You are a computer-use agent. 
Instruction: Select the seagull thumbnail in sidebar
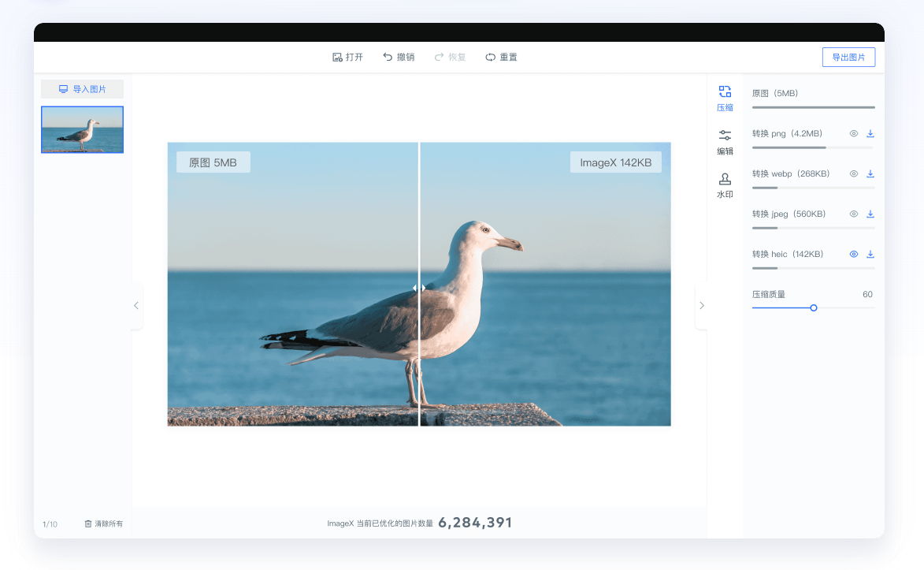point(83,130)
